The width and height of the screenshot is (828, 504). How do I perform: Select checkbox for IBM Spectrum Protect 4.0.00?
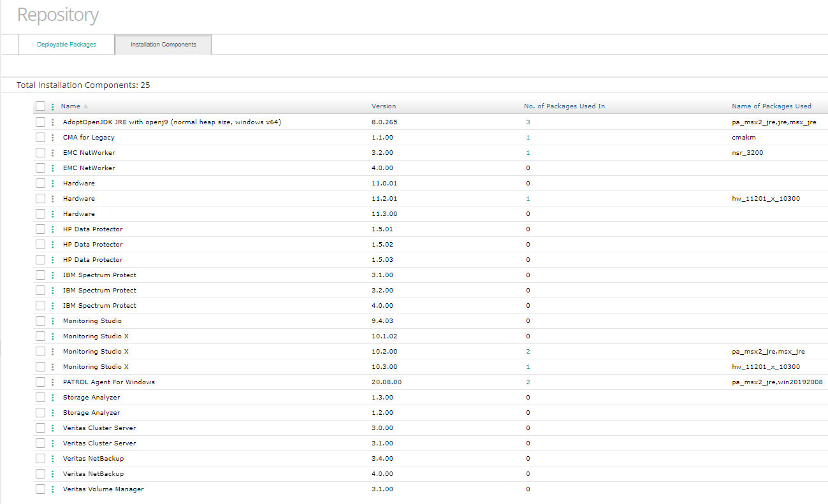point(41,306)
